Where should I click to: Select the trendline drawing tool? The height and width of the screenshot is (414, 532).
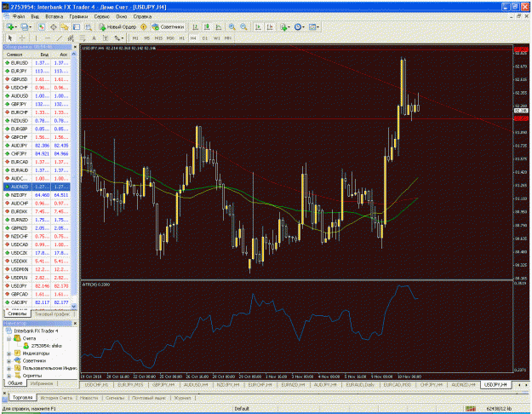[x=59, y=38]
